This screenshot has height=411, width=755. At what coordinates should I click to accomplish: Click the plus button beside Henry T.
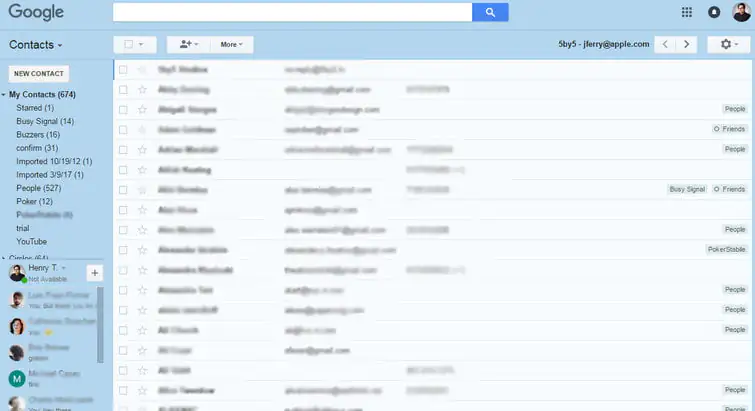point(94,273)
